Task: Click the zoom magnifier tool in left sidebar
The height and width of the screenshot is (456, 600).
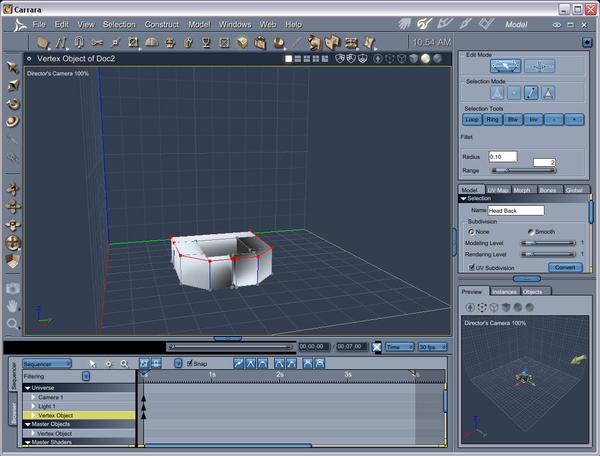Action: pyautogui.click(x=13, y=324)
